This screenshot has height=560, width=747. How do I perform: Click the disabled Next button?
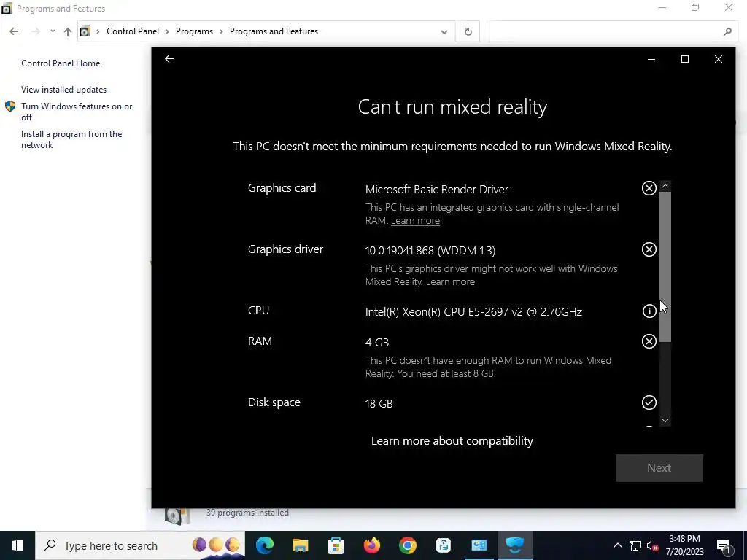[x=659, y=467]
